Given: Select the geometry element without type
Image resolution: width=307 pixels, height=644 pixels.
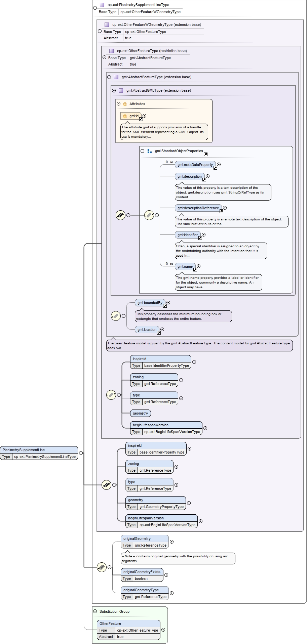Looking at the screenshot, I should click(141, 413).
